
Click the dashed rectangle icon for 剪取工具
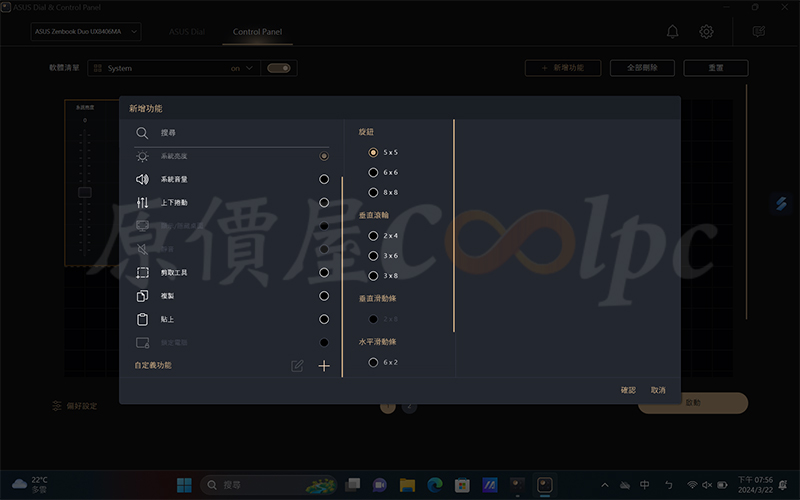pyautogui.click(x=142, y=272)
